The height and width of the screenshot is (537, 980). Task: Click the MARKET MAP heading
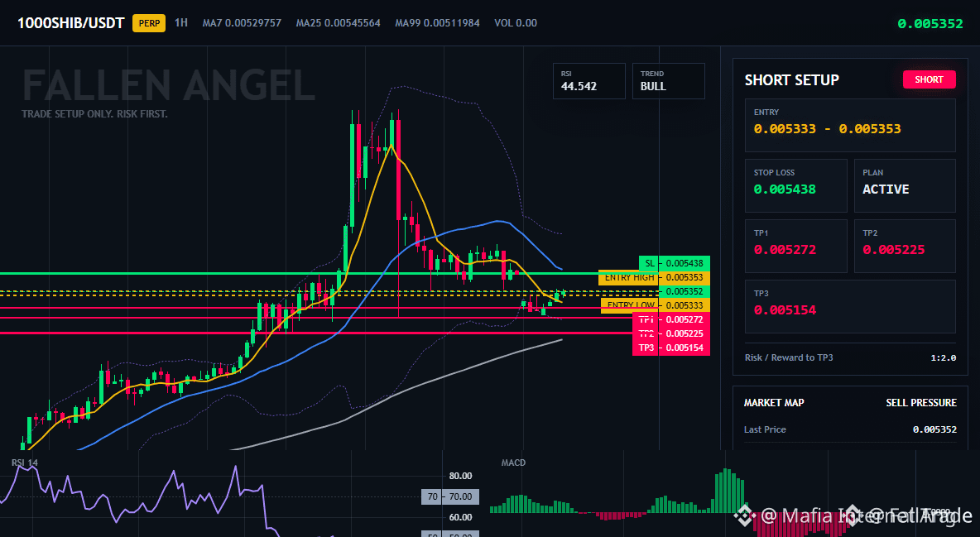(x=774, y=403)
